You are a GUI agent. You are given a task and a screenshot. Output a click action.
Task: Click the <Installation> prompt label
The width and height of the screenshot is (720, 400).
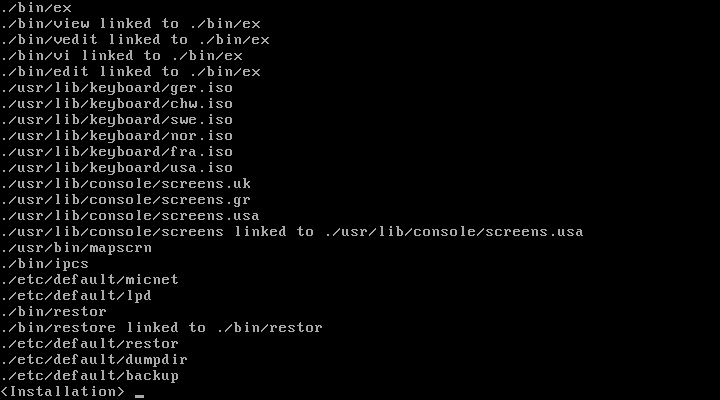pyautogui.click(x=63, y=391)
